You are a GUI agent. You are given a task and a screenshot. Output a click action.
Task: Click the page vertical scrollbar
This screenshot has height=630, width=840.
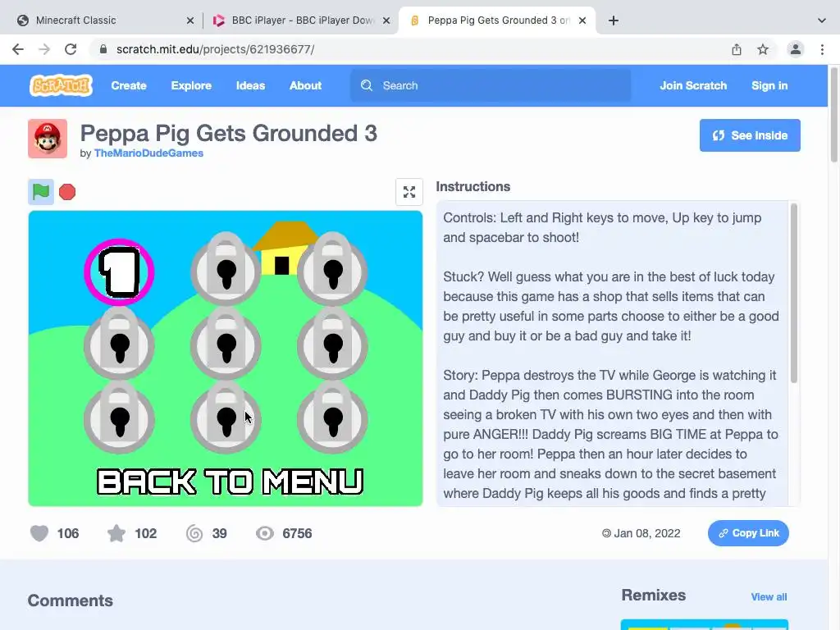(834, 114)
